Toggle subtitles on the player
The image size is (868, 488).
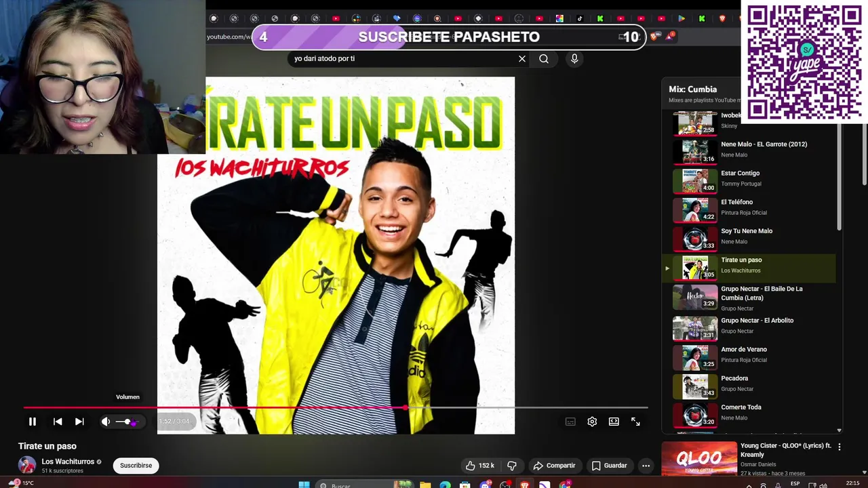(x=570, y=422)
